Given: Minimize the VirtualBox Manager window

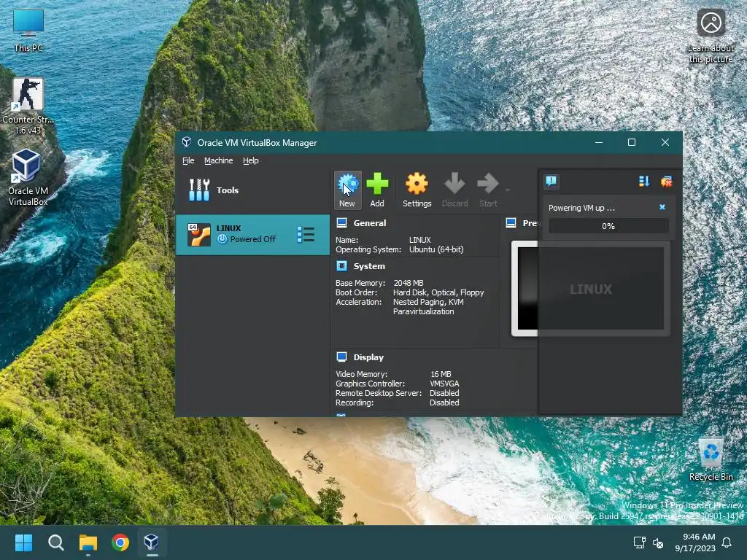Looking at the screenshot, I should pos(599,142).
